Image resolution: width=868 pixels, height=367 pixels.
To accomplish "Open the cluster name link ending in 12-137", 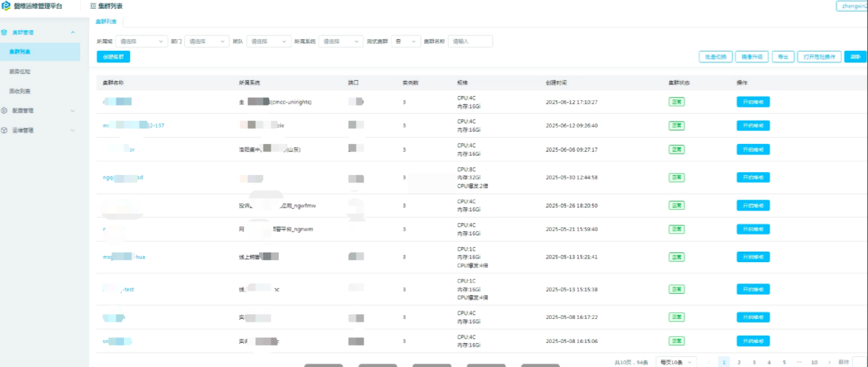I will point(134,126).
